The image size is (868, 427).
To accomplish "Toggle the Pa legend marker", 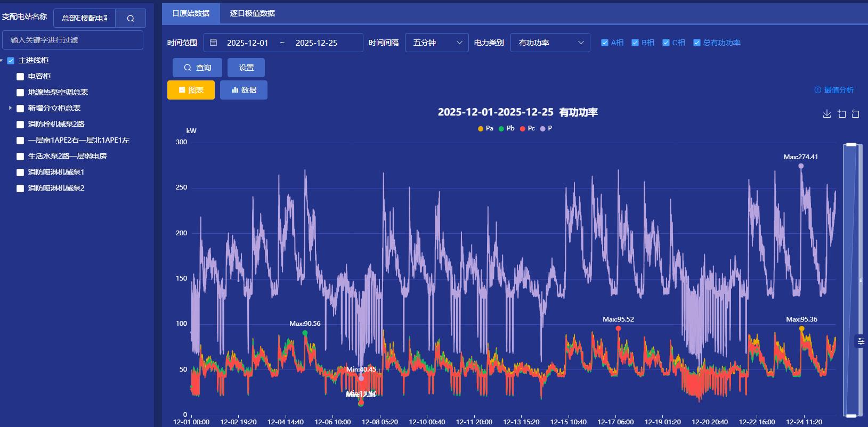I will click(x=481, y=129).
